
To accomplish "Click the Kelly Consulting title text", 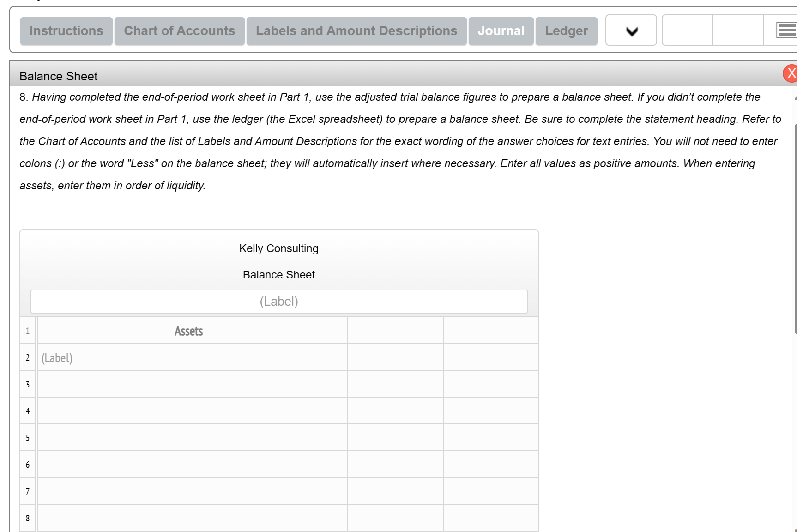I will pos(278,248).
